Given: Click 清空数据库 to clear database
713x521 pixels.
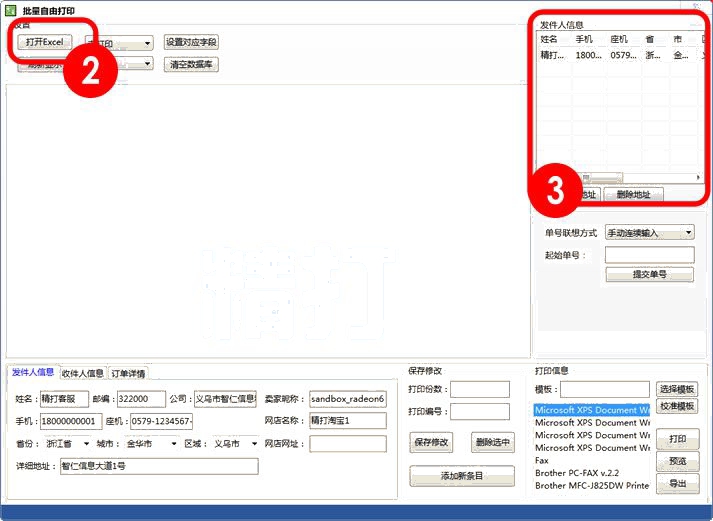Looking at the screenshot, I should (x=191, y=65).
